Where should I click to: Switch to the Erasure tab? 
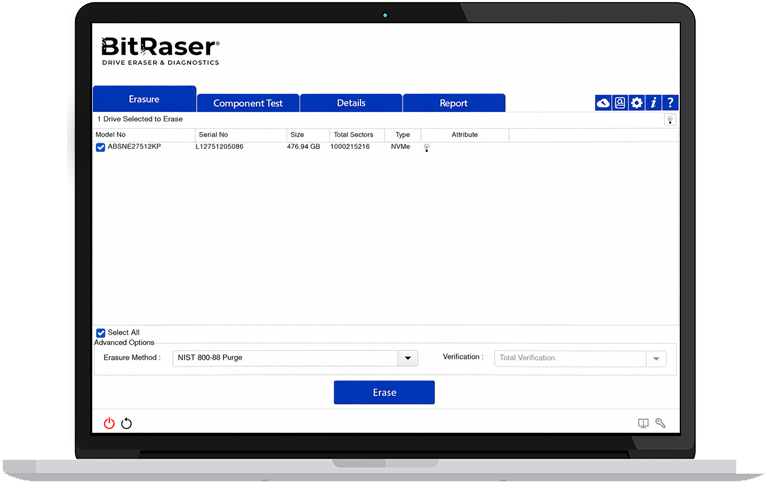[144, 99]
